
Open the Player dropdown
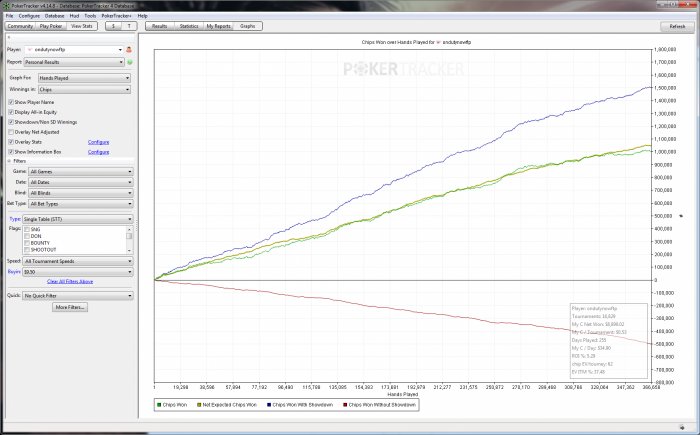tap(74, 50)
